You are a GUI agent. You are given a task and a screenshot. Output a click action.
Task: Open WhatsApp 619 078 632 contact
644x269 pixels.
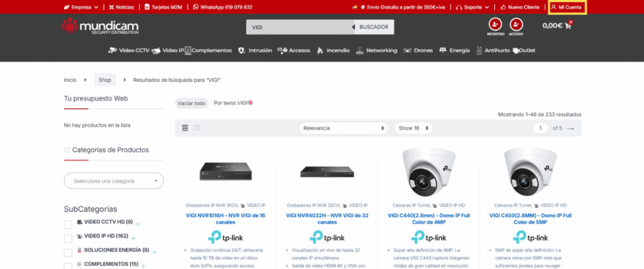[223, 7]
